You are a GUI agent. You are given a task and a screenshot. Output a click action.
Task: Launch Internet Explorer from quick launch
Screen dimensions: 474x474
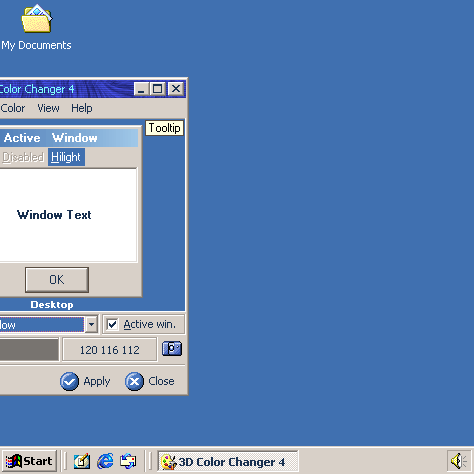[x=105, y=461]
